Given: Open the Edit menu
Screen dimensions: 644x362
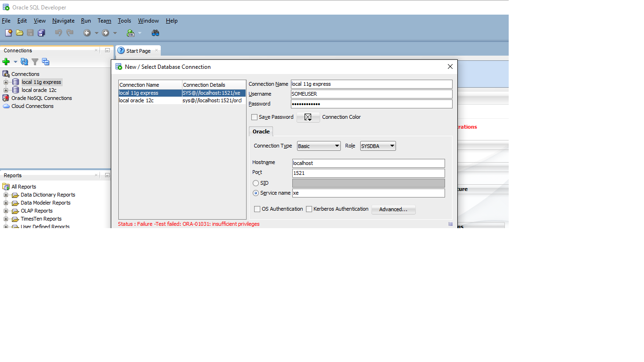Looking at the screenshot, I should [x=22, y=21].
